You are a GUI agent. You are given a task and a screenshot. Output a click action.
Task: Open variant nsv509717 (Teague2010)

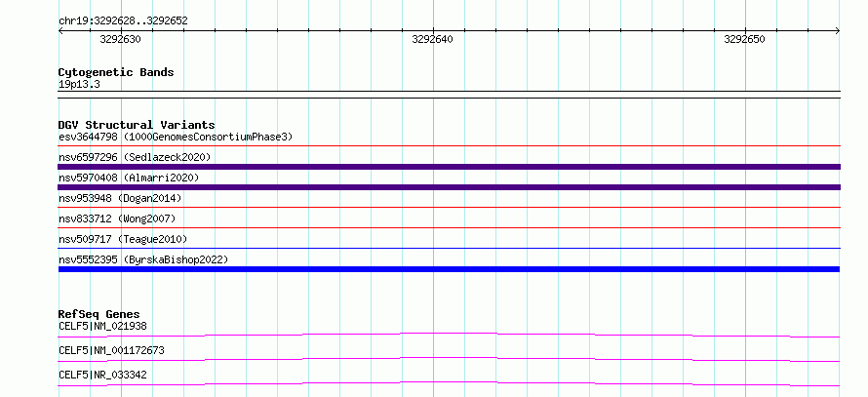[123, 239]
